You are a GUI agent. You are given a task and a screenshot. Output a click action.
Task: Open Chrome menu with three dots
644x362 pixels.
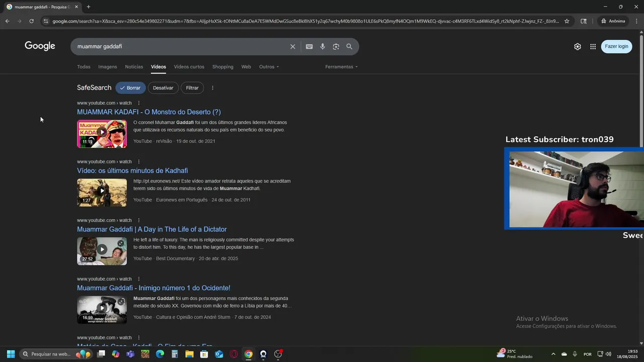636,21
